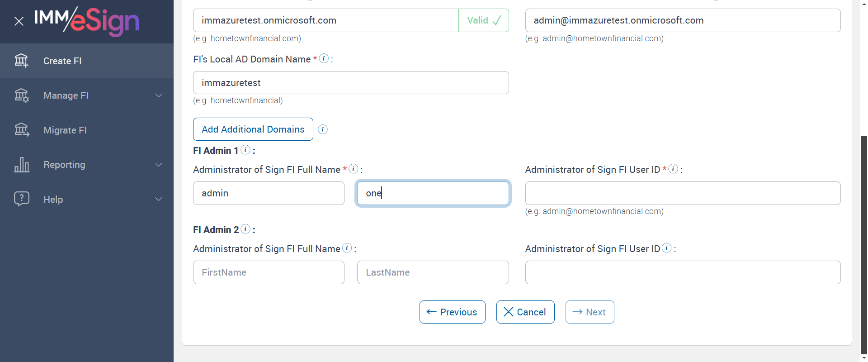
Task: Click the Reporting bar chart icon
Action: 21,165
